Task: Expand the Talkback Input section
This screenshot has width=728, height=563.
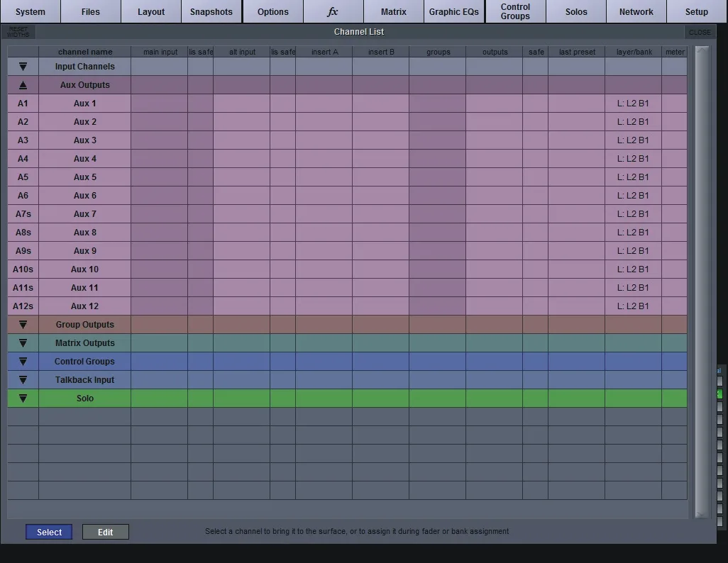Action: pos(23,379)
